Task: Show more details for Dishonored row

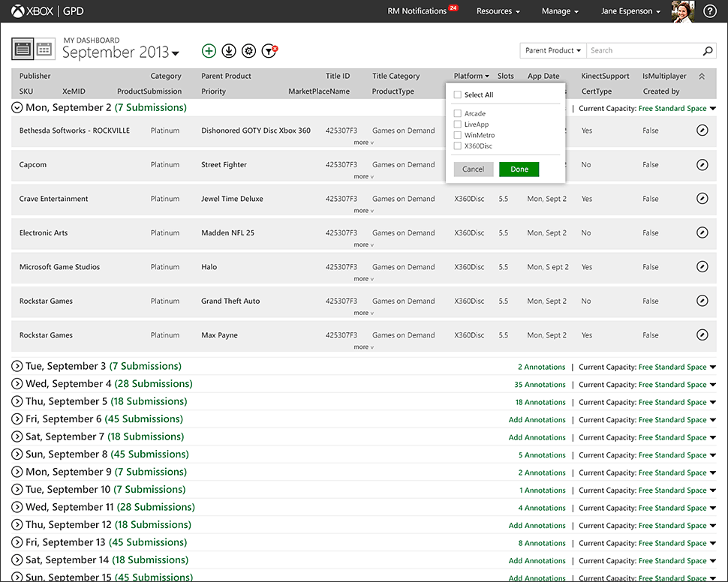Action: [363, 142]
